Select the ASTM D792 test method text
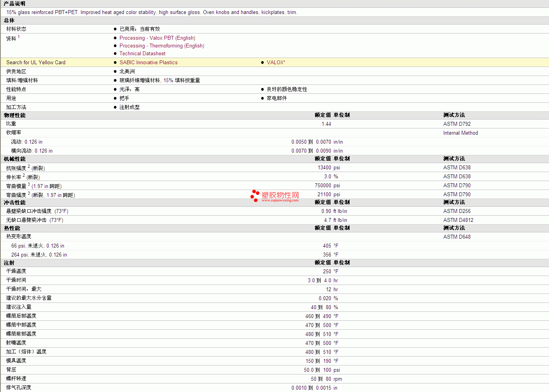The image size is (549, 392). coord(457,124)
